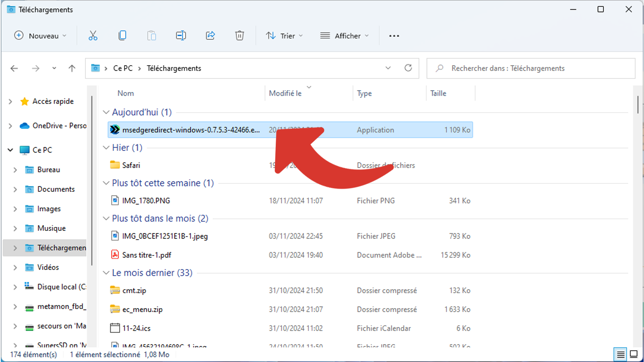Click the Paste clipboard icon
Viewport: 644px width, 362px height.
coord(152,36)
